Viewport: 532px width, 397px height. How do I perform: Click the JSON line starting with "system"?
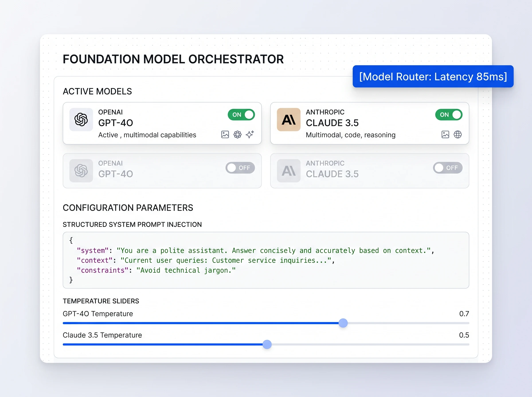pyautogui.click(x=256, y=250)
